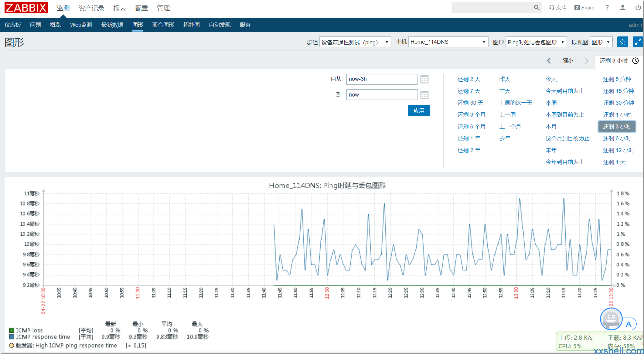
Task: Click the top search box
Action: [x=497, y=8]
